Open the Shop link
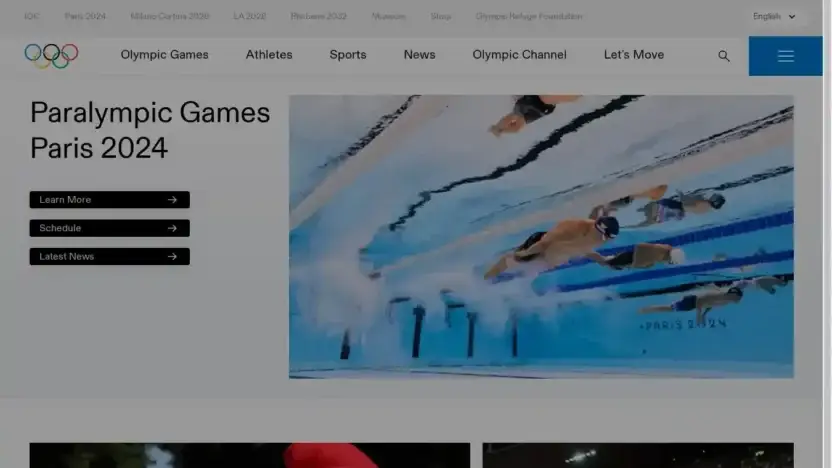This screenshot has width=832, height=468. pyautogui.click(x=440, y=16)
